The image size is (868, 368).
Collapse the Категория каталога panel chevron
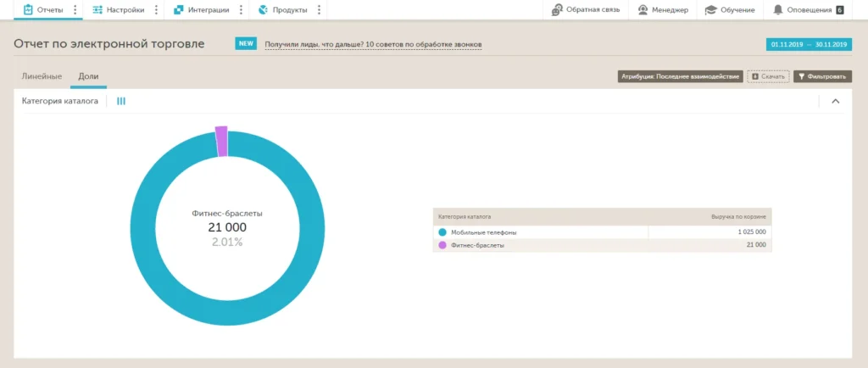(836, 101)
